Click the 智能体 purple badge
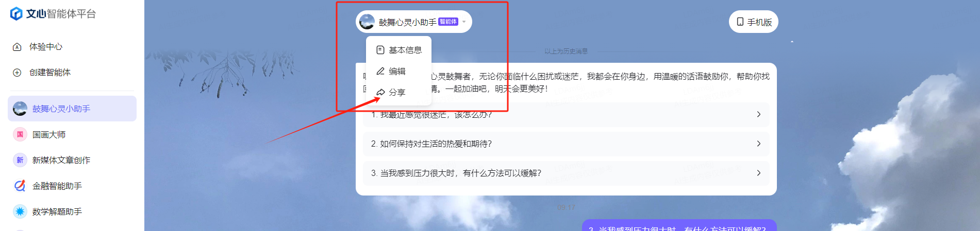 tap(448, 22)
